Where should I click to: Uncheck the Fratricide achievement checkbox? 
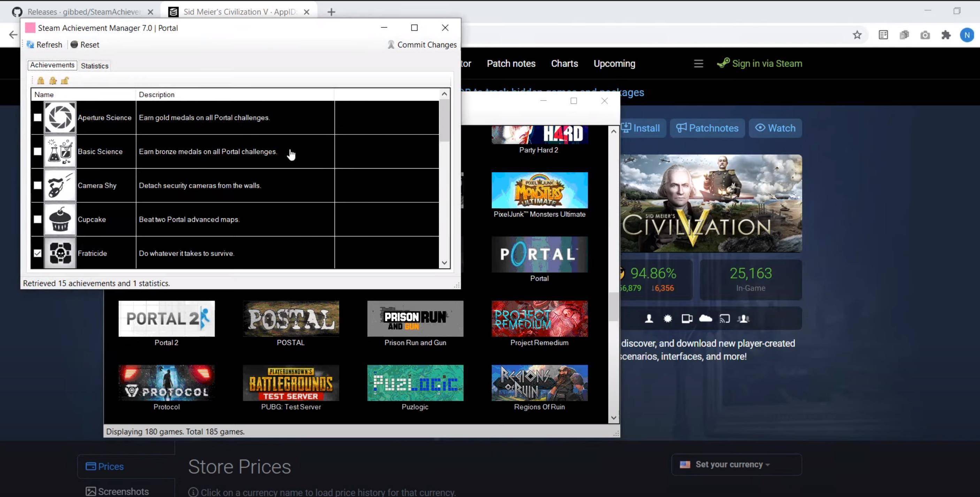[x=37, y=253]
